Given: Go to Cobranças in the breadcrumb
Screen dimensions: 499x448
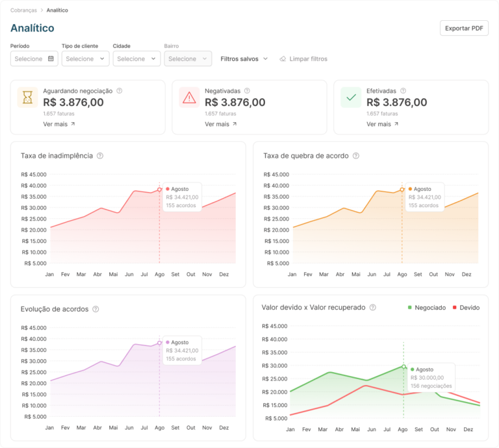Looking at the screenshot, I should coord(23,10).
